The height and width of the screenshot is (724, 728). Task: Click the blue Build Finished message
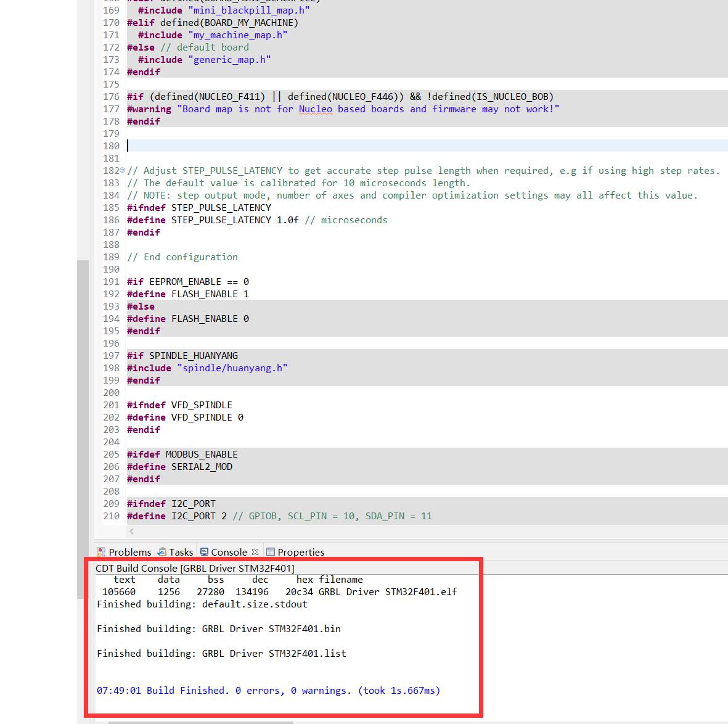268,690
